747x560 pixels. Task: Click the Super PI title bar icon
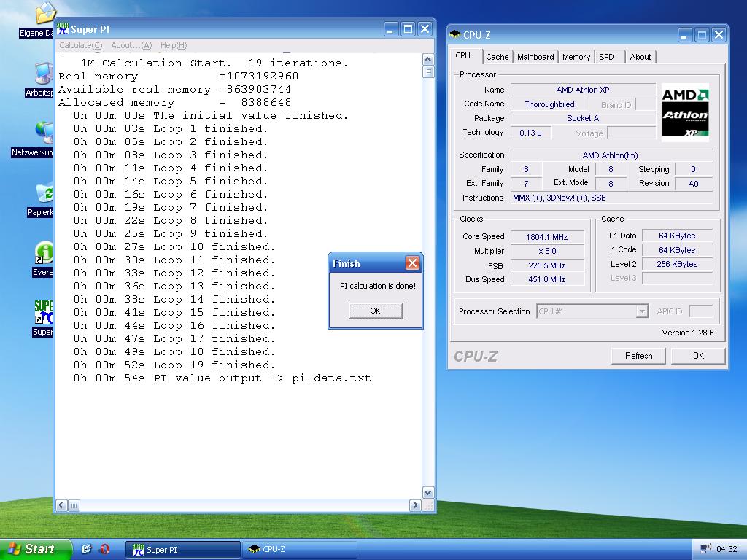click(63, 29)
